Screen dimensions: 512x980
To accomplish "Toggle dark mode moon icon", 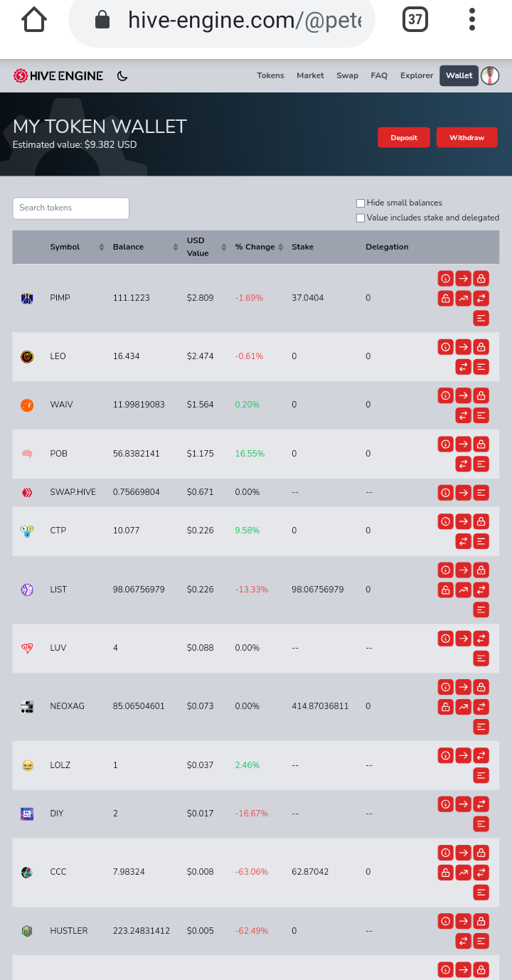I will pyautogui.click(x=122, y=76).
